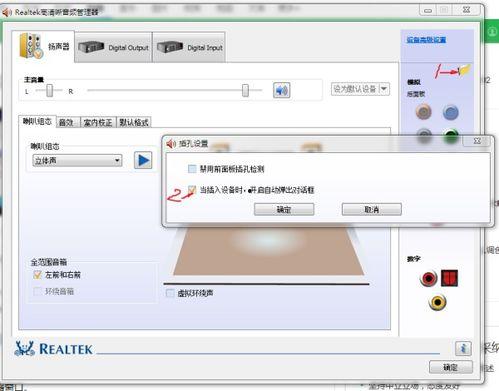Toggle 禁用前面板插孔检测 checkbox
This screenshot has width=499, height=391.
click(192, 169)
